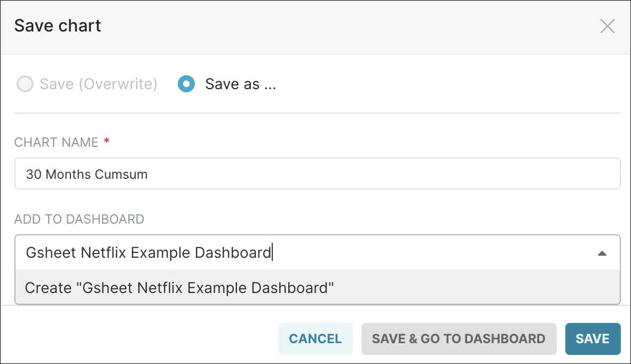Click the disabled 'Save (Overwrite)' radio option

coord(25,84)
